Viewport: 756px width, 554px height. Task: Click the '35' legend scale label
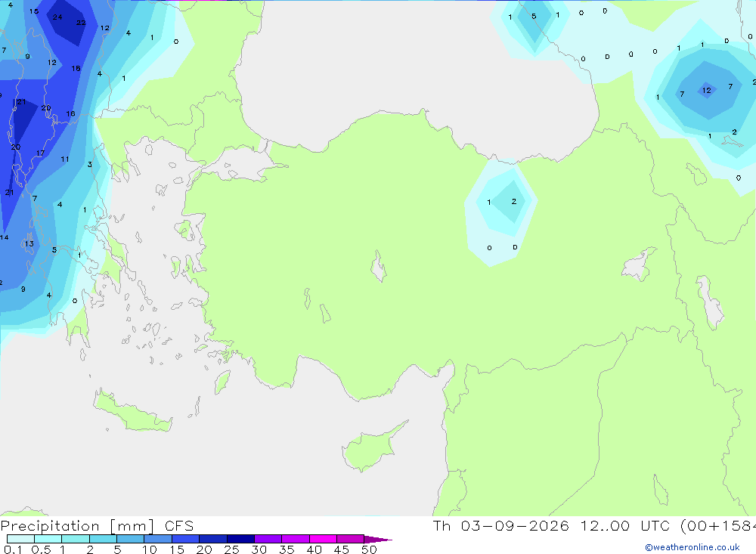287,549
